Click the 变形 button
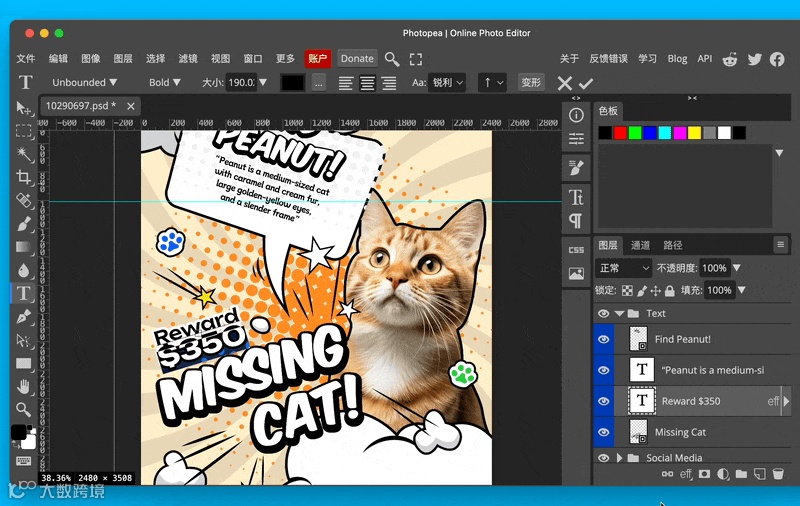The width and height of the screenshot is (800, 506). click(x=531, y=83)
